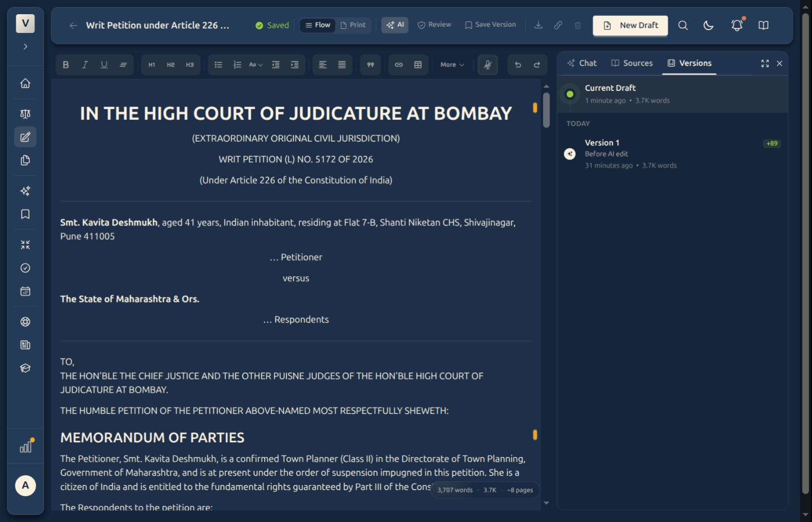The image size is (812, 522).
Task: Open the Home sidebar icon
Action: coord(25,83)
